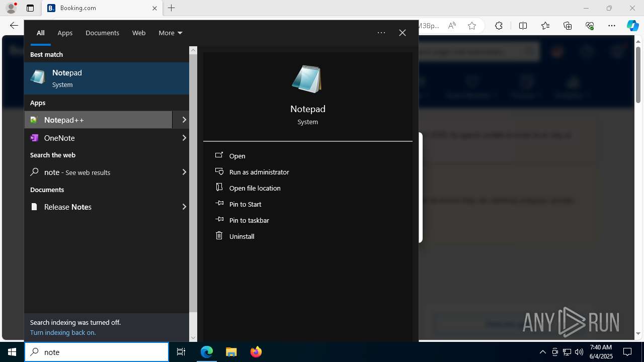Expand OneNote result options arrow
644x362 pixels.
[184, 138]
